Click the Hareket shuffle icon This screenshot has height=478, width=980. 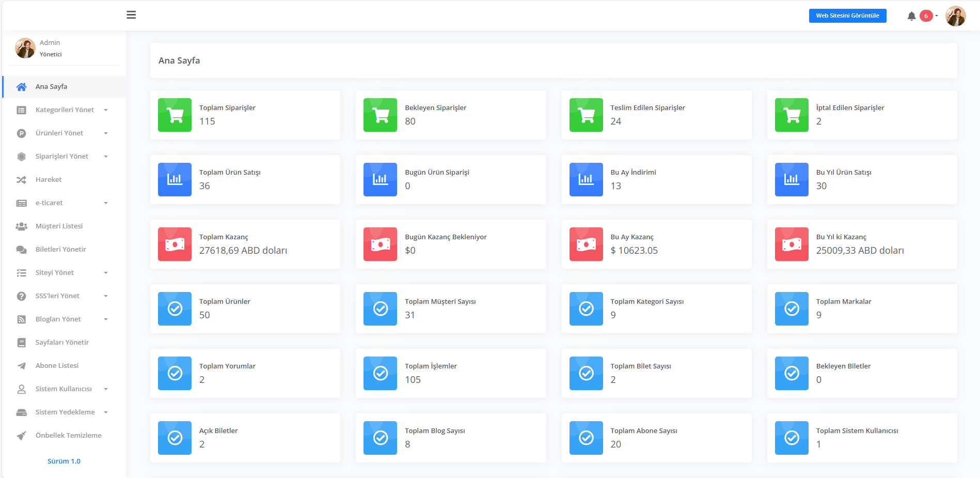(x=21, y=180)
